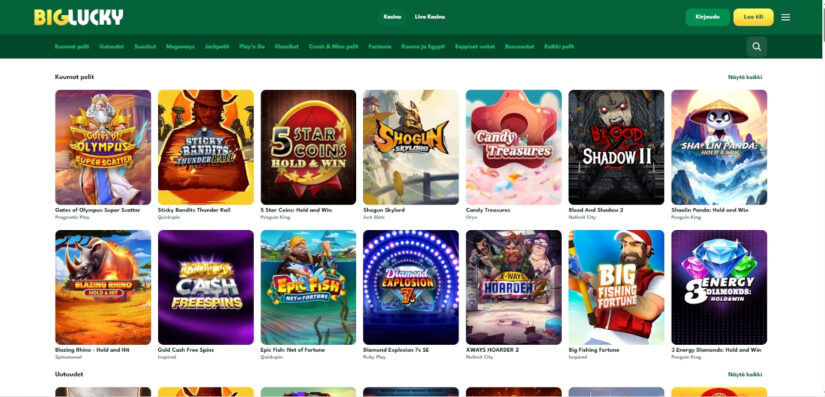Select Kuumat pelit in the category bar
This screenshot has height=397, width=825.
pyautogui.click(x=72, y=46)
